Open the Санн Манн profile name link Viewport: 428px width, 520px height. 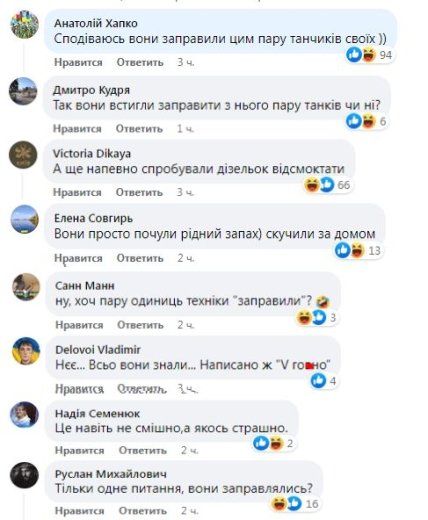click(85, 286)
